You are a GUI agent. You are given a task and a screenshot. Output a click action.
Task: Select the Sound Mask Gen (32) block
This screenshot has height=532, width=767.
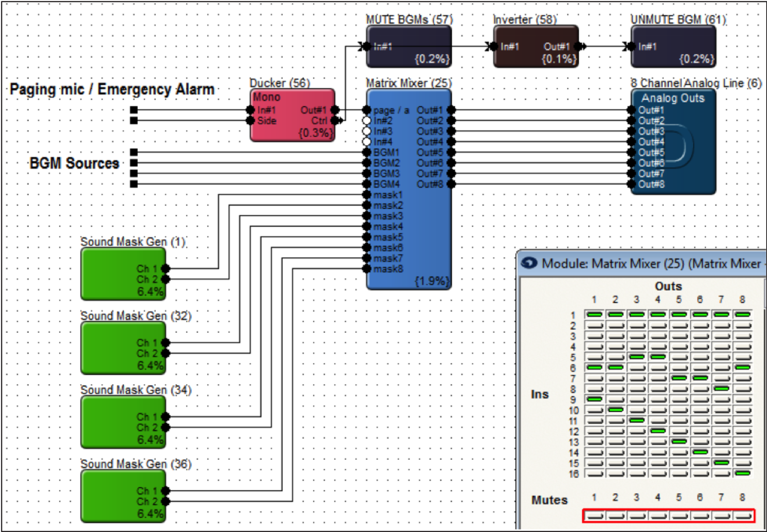pyautogui.click(x=123, y=348)
